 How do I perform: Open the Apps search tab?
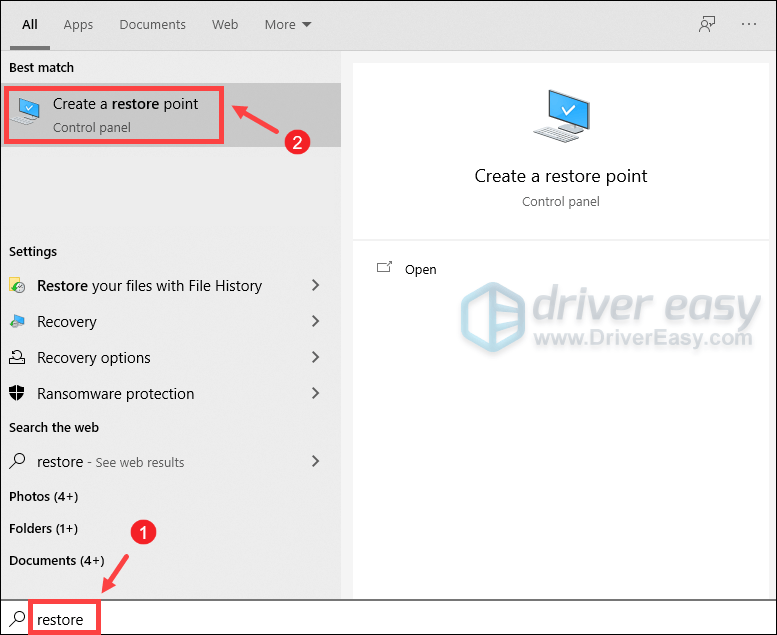[78, 25]
